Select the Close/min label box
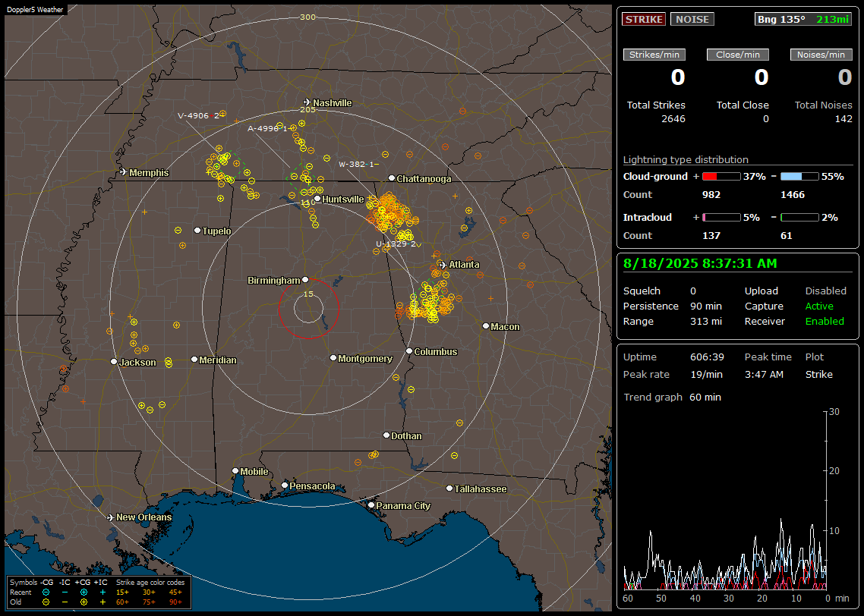864x616 pixels. [738, 55]
